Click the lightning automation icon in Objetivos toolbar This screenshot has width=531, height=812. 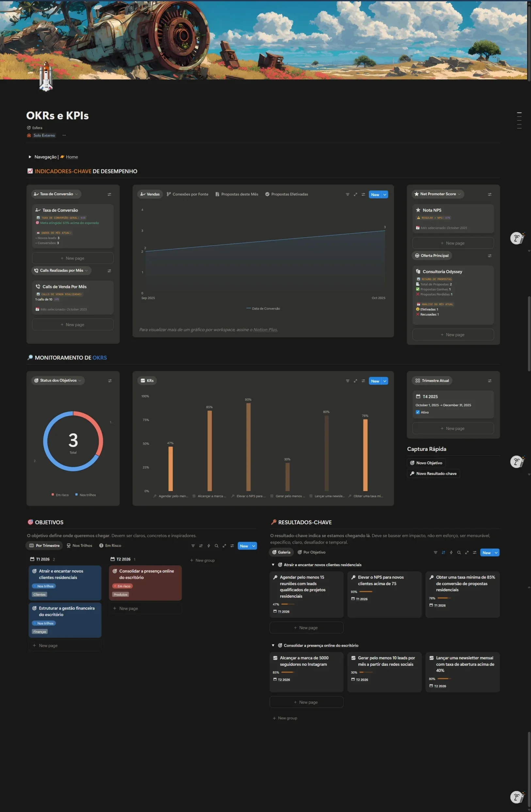pyautogui.click(x=208, y=546)
